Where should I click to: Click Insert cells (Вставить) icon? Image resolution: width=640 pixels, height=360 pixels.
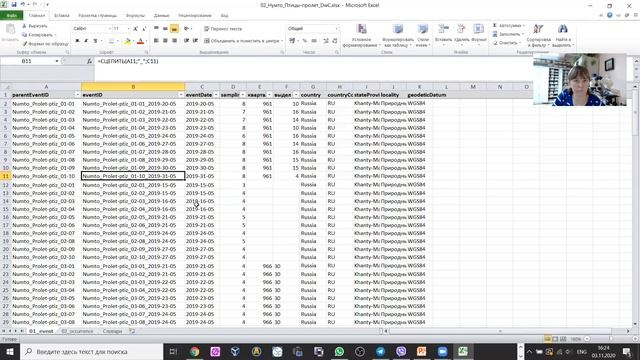point(443,29)
